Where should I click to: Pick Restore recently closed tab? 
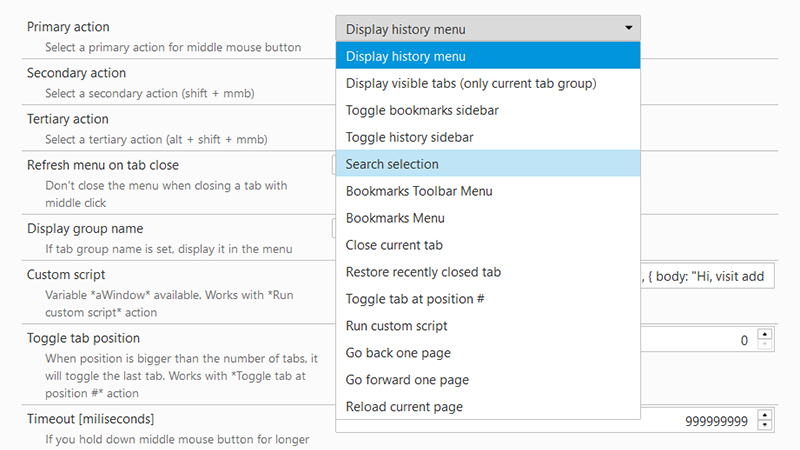coord(488,272)
